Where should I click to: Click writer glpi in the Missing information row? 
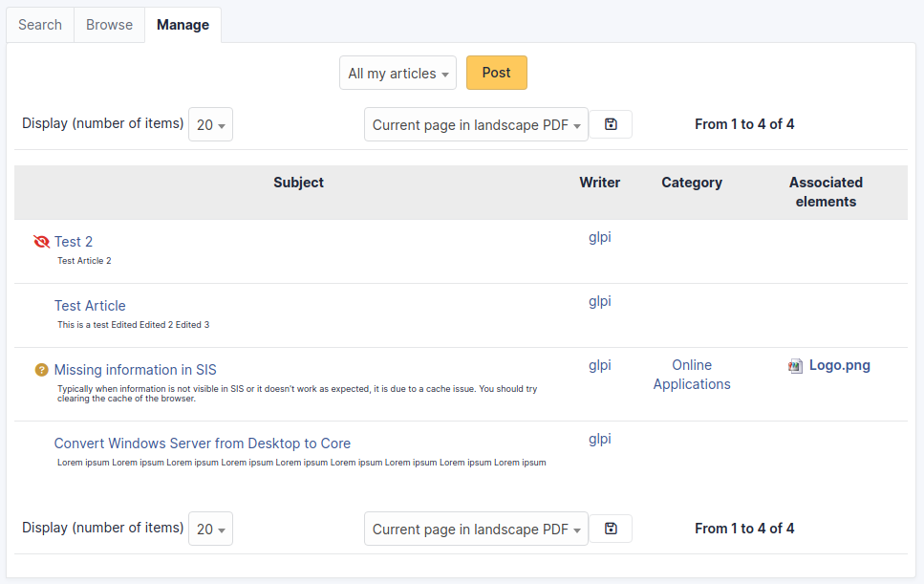click(600, 365)
